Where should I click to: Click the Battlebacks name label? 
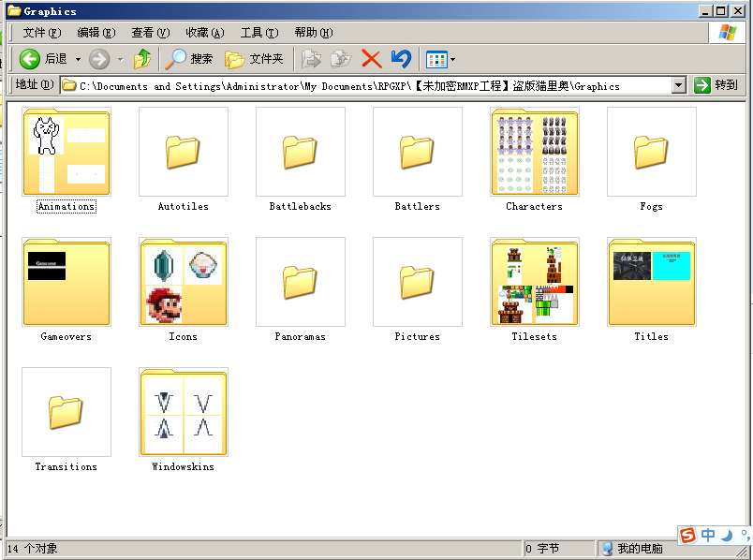coord(300,207)
